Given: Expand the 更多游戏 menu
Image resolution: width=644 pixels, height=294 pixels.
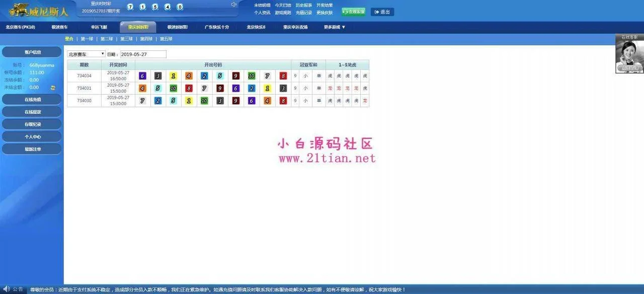Looking at the screenshot, I should coord(335,27).
